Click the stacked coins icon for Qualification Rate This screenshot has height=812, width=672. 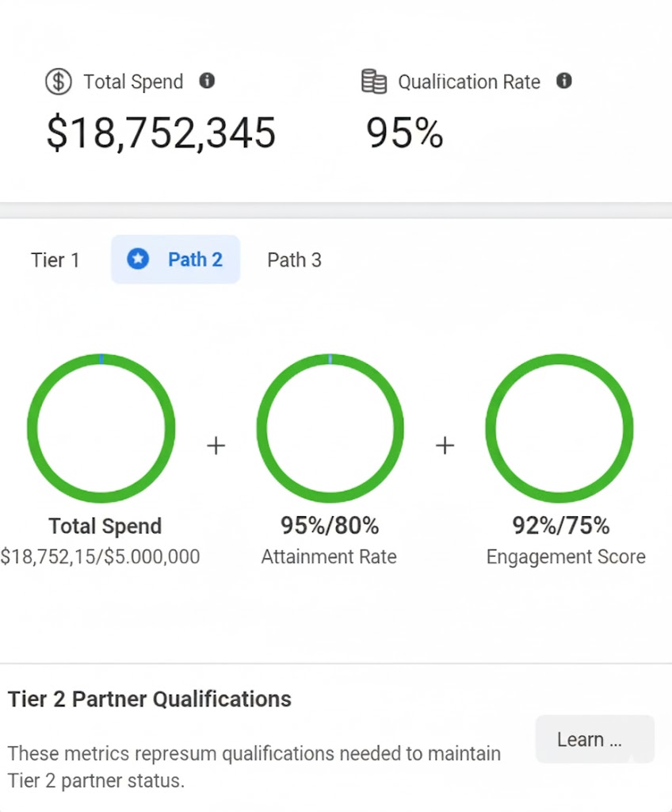pos(374,82)
